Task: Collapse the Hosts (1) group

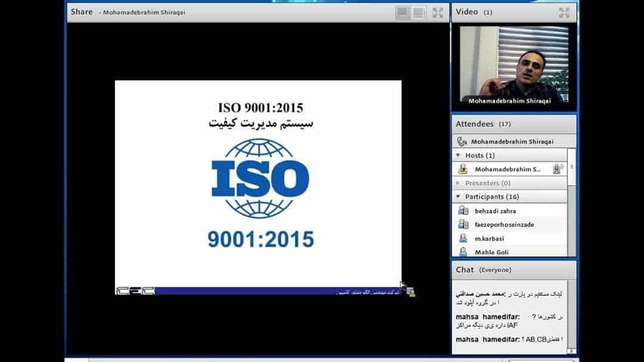Action: click(x=458, y=155)
